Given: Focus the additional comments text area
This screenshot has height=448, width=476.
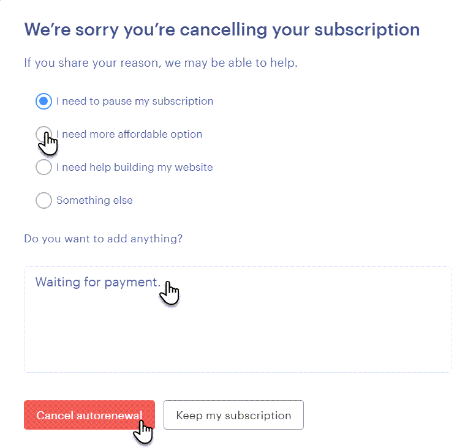Looking at the screenshot, I should click(x=238, y=330).
